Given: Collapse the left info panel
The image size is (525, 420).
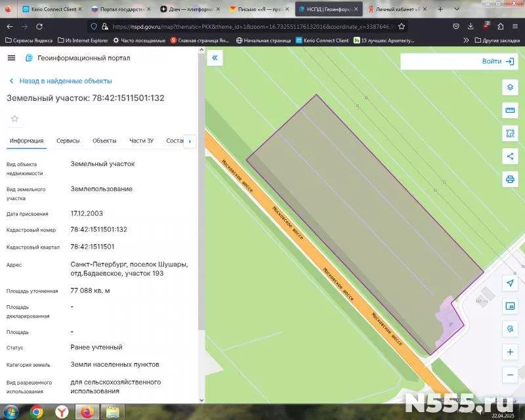Looking at the screenshot, I should tap(215, 58).
